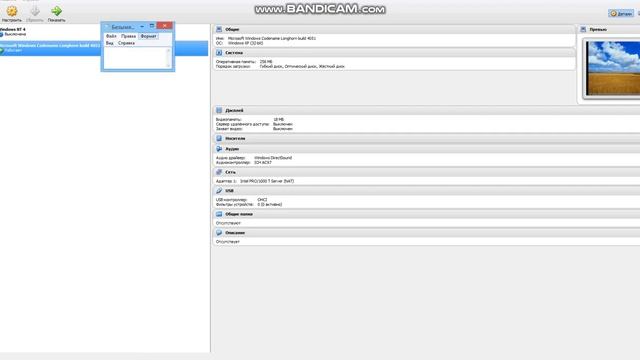Click the Носители section disk icon

click(x=219, y=138)
